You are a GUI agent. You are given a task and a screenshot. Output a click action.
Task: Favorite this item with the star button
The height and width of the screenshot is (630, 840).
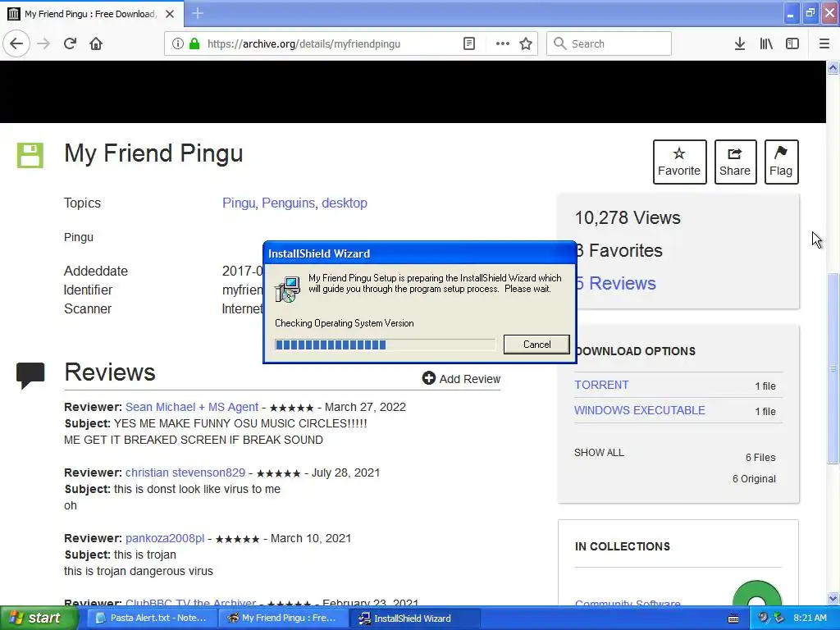click(x=679, y=162)
